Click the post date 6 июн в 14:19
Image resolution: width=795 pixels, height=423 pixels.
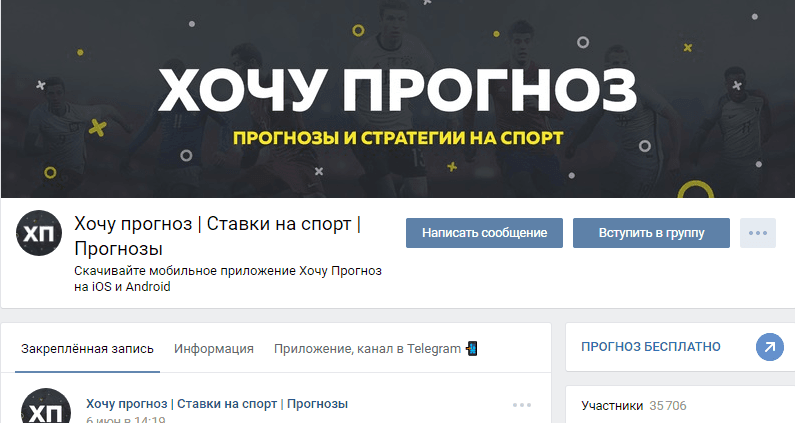(x=126, y=419)
